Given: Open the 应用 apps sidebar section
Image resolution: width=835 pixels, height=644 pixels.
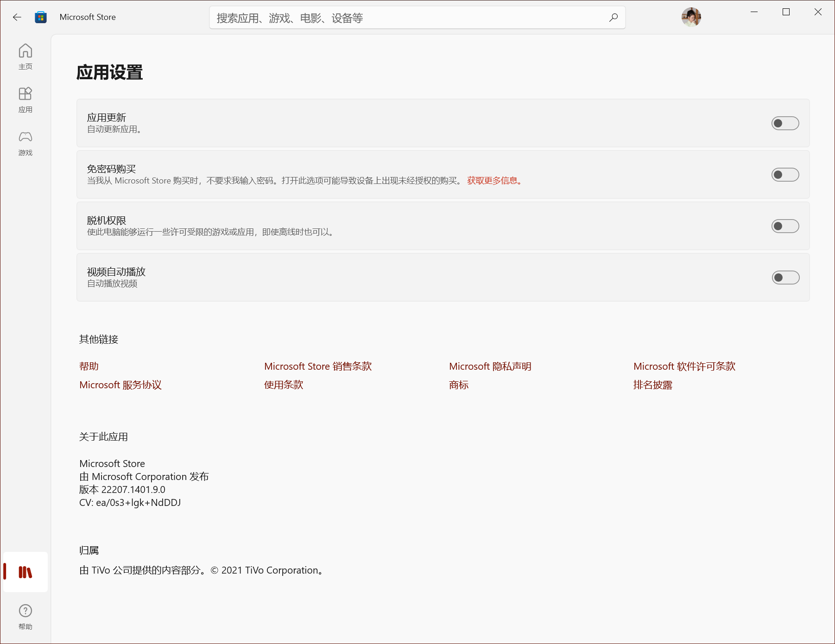Looking at the screenshot, I should 25,100.
